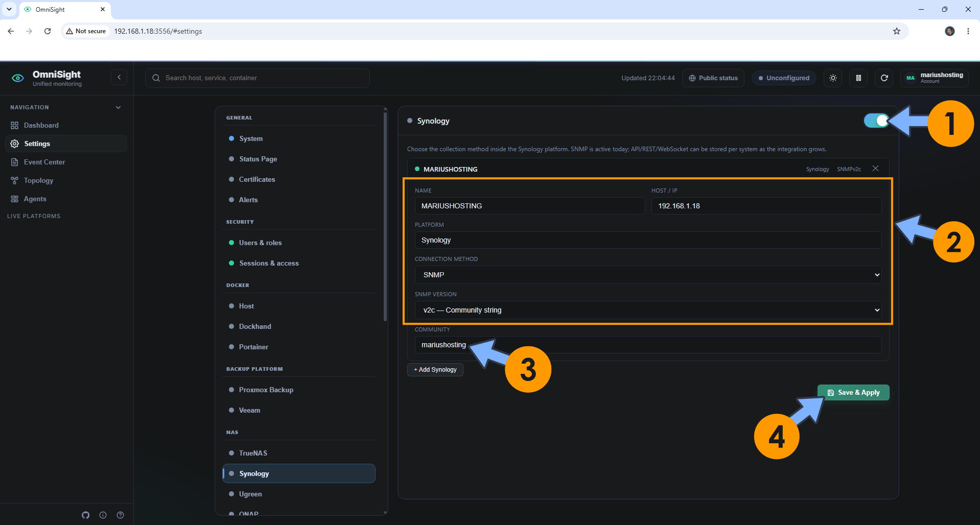Open mariushosting account menu
Screen dimensions: 980x525
point(935,78)
